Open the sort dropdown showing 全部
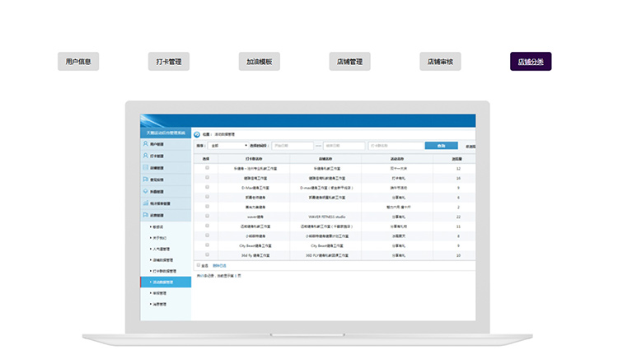This screenshot has height=364, width=618. [x=228, y=146]
